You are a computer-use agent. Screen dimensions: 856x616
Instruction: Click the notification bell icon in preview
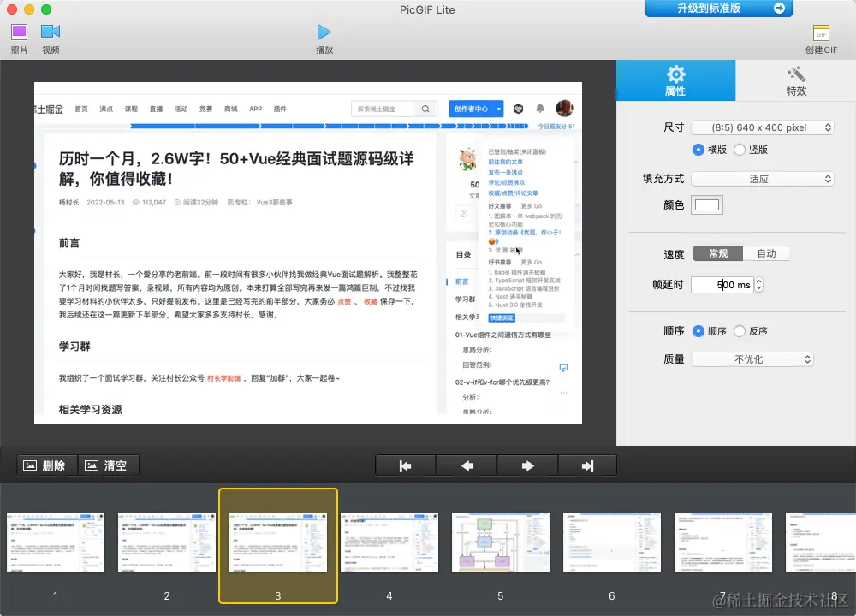click(540, 109)
